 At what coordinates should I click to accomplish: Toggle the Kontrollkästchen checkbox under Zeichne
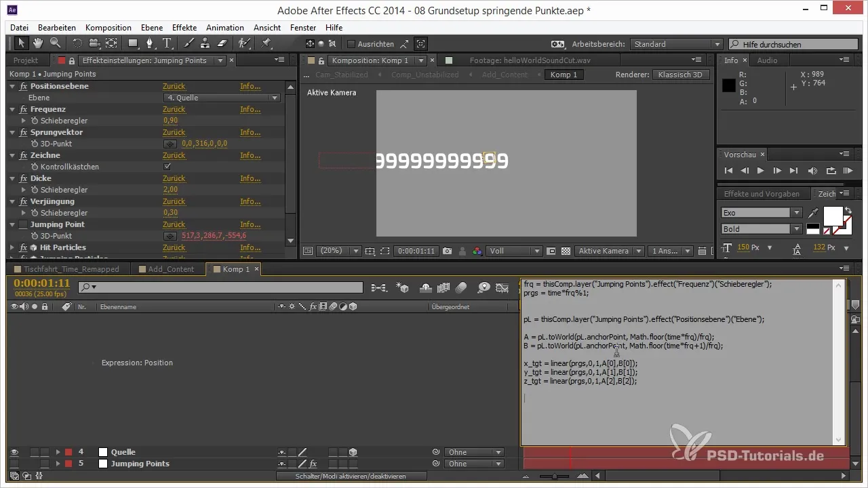167,167
